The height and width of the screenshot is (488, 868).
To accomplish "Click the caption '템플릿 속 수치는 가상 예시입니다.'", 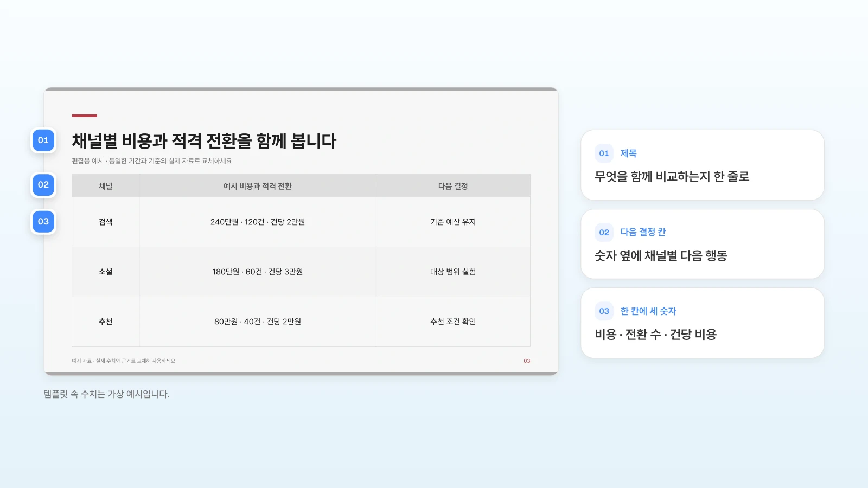I will pos(106,394).
